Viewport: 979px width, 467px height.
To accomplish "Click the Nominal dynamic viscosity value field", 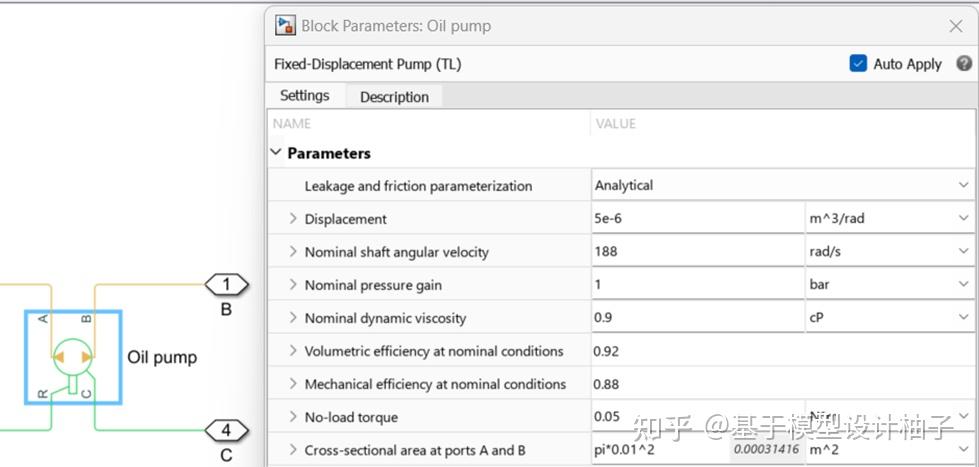I will click(697, 318).
